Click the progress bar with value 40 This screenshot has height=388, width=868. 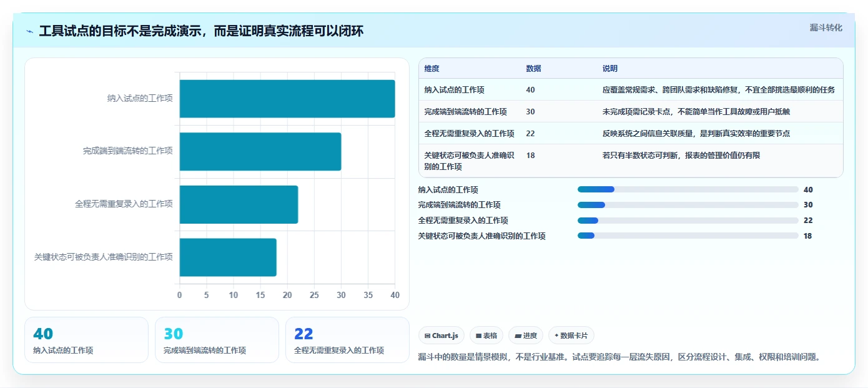[x=688, y=189]
